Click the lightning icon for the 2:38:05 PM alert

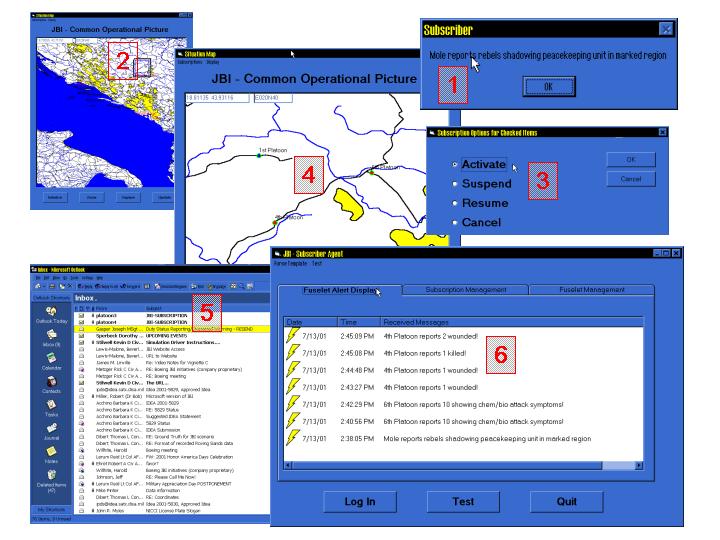tap(293, 437)
